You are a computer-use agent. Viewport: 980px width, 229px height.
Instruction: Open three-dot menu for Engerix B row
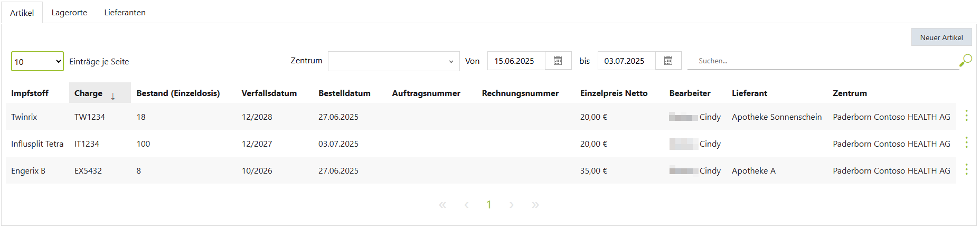tap(966, 170)
